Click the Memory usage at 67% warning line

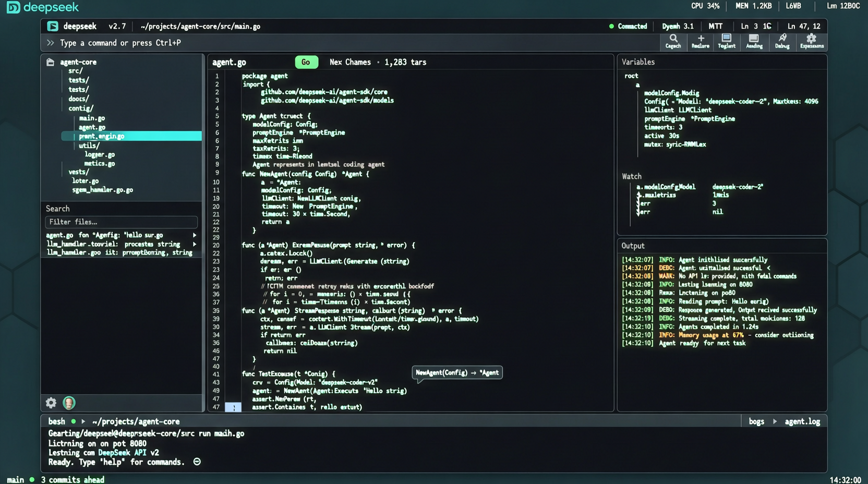click(718, 335)
